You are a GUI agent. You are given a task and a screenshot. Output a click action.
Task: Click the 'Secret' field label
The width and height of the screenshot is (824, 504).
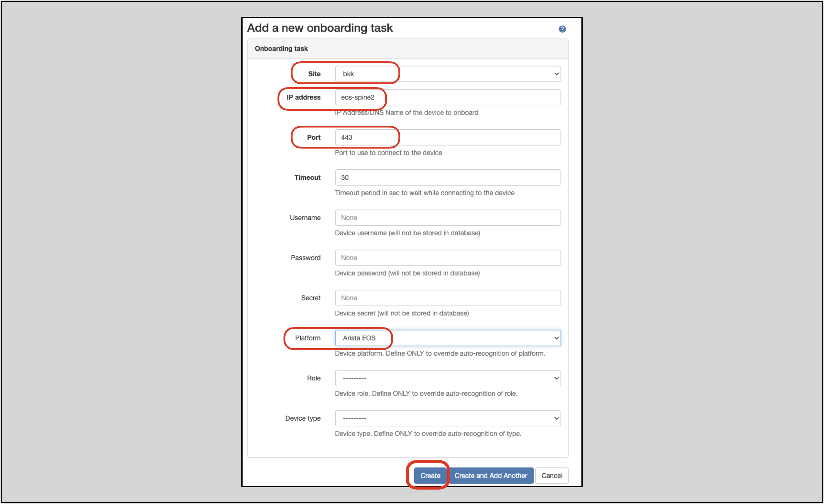[x=311, y=298]
